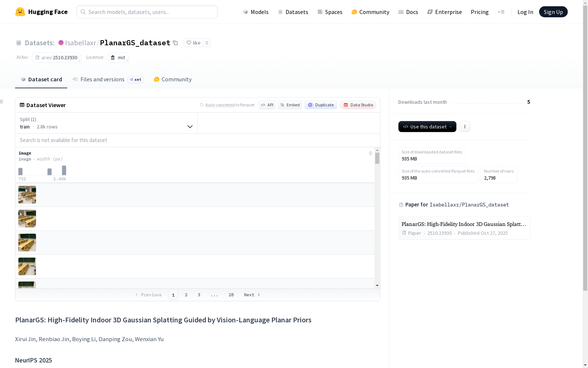Screen dimensions: 588x368
Task: Open Spaces in the top navigation
Action: [330, 12]
